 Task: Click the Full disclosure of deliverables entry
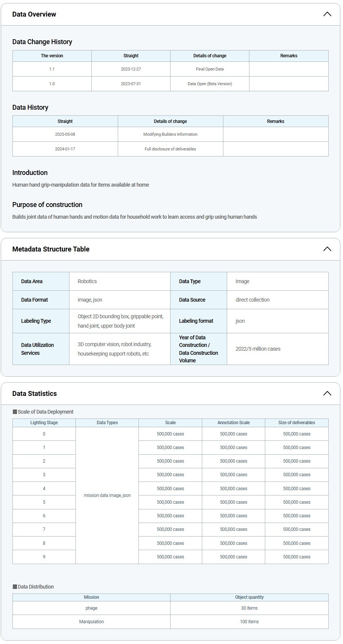(170, 149)
